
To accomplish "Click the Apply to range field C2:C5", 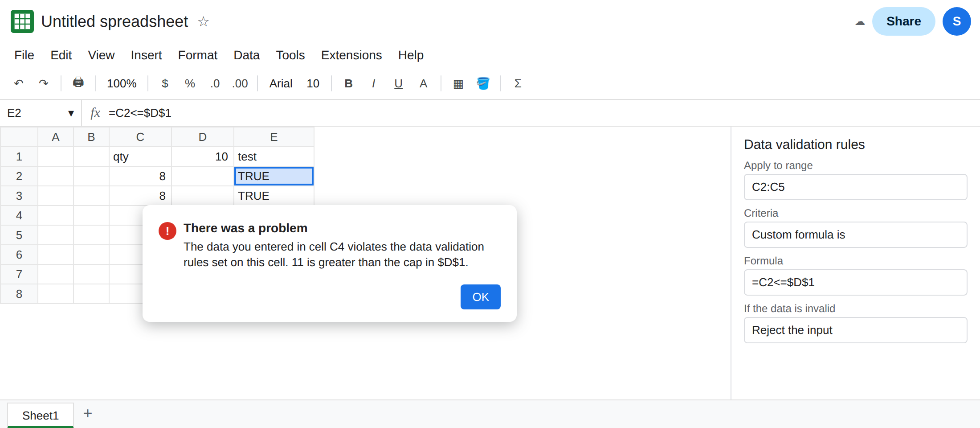I will [855, 187].
